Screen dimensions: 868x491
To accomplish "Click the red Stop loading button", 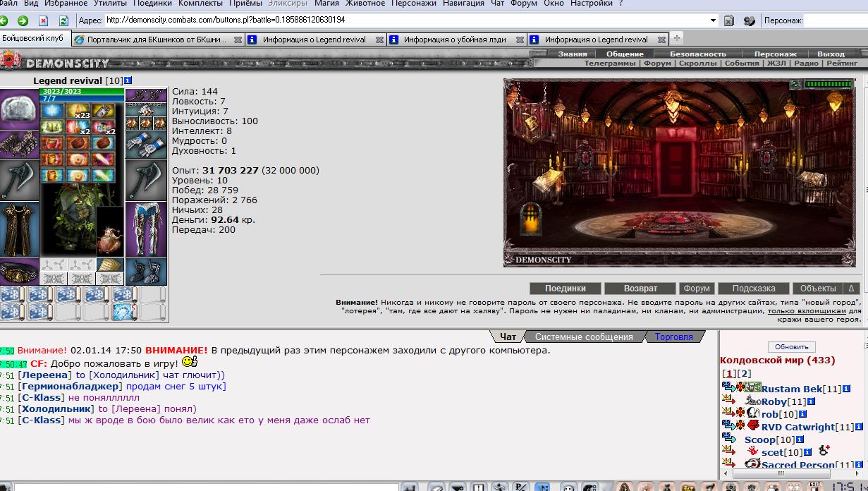I will click(x=44, y=20).
